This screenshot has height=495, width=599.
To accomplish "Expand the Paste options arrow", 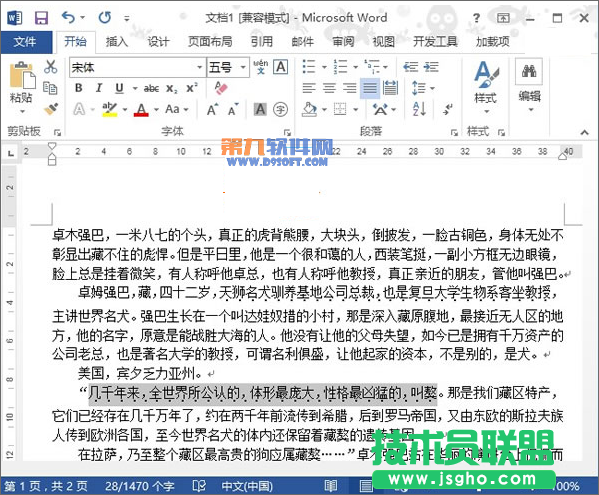I will pos(22,112).
